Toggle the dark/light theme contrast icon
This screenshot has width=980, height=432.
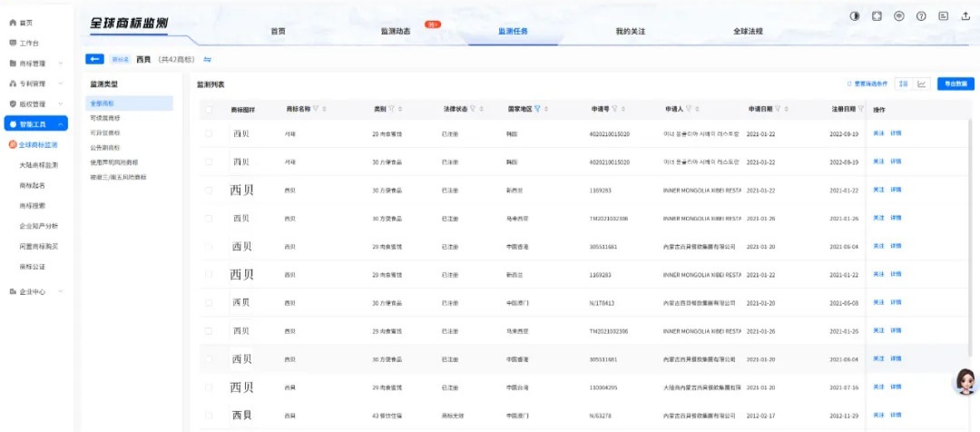tap(854, 16)
